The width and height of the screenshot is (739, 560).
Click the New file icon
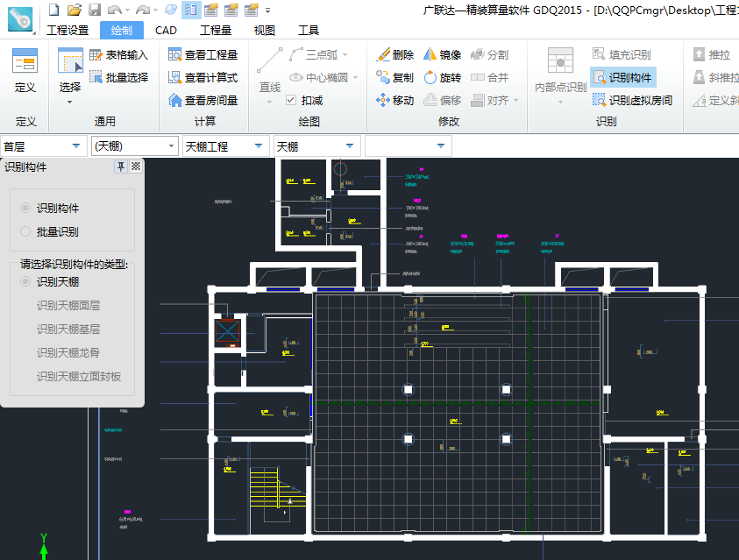point(53,10)
